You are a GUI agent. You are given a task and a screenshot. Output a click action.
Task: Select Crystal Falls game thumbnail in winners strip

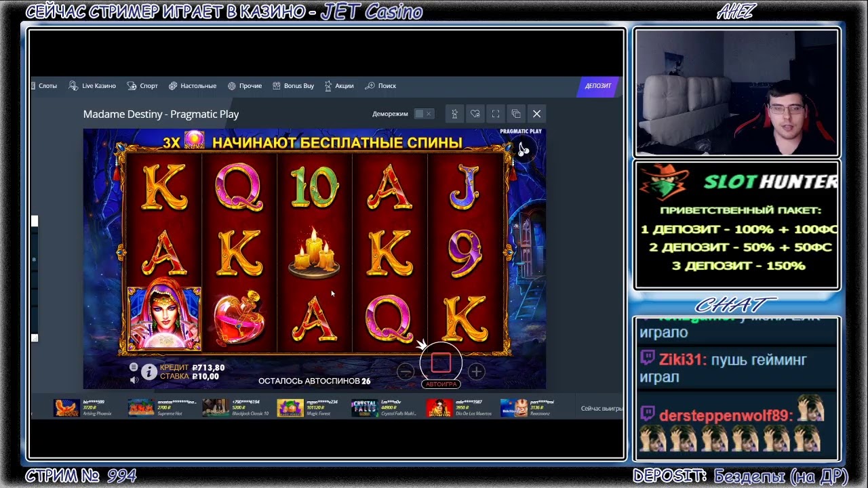click(x=364, y=408)
